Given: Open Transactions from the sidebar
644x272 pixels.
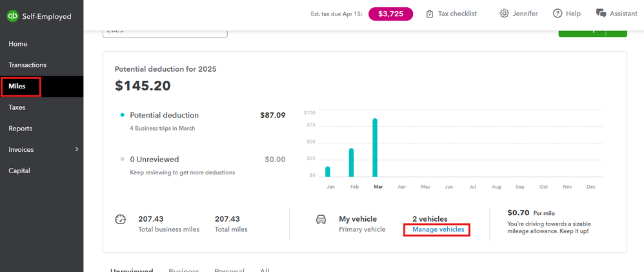Looking at the screenshot, I should [28, 65].
